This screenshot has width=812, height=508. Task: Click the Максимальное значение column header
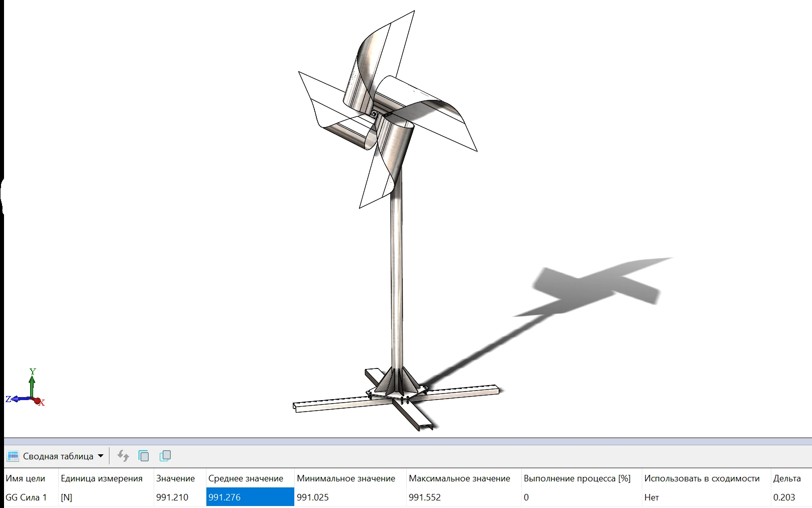coord(459,478)
